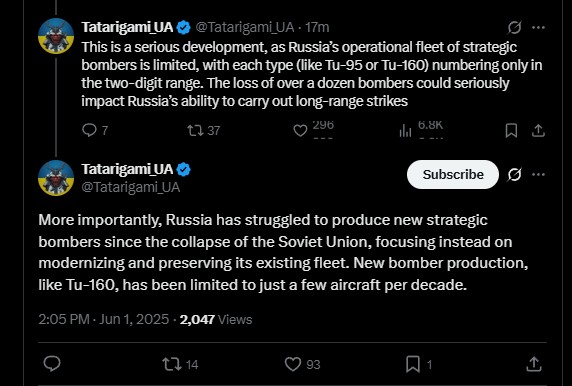
Task: Repost the tweet with 37 reposts
Action: tap(204, 130)
